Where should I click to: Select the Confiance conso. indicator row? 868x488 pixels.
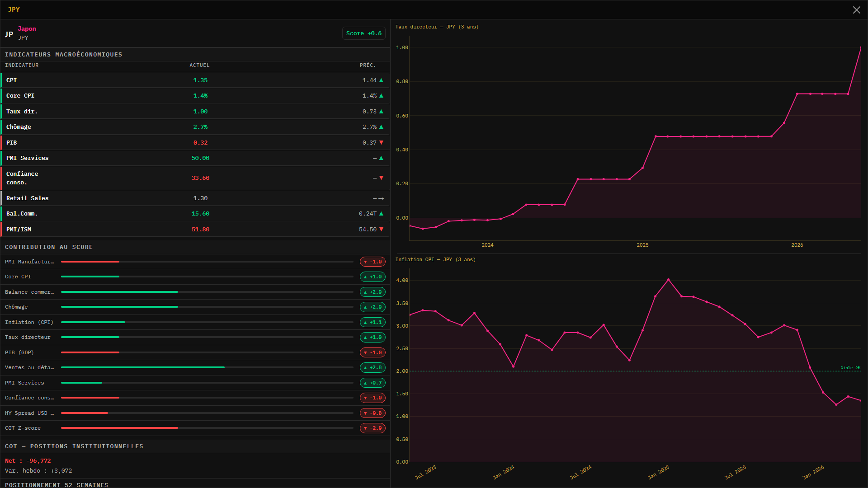(x=195, y=178)
